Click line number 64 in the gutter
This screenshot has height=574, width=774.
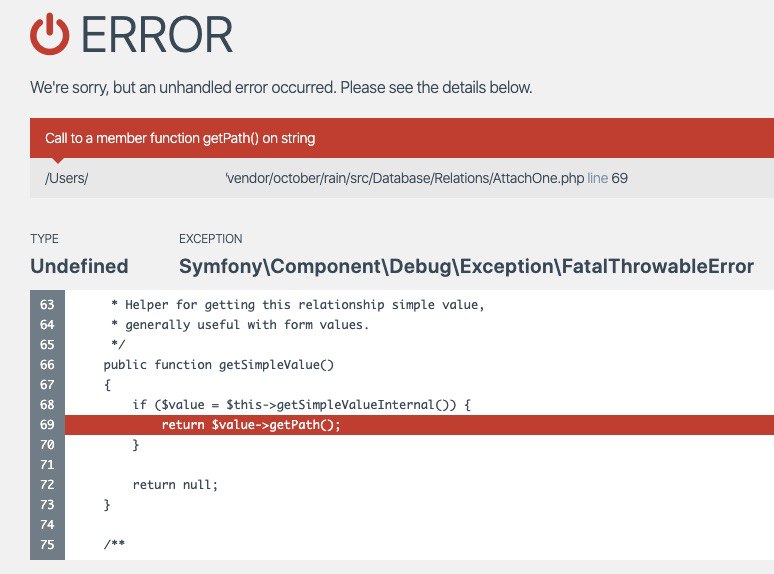pos(47,325)
